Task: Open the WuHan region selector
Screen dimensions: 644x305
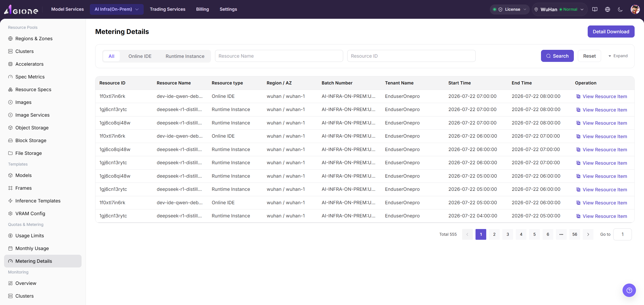Action: [560, 9]
